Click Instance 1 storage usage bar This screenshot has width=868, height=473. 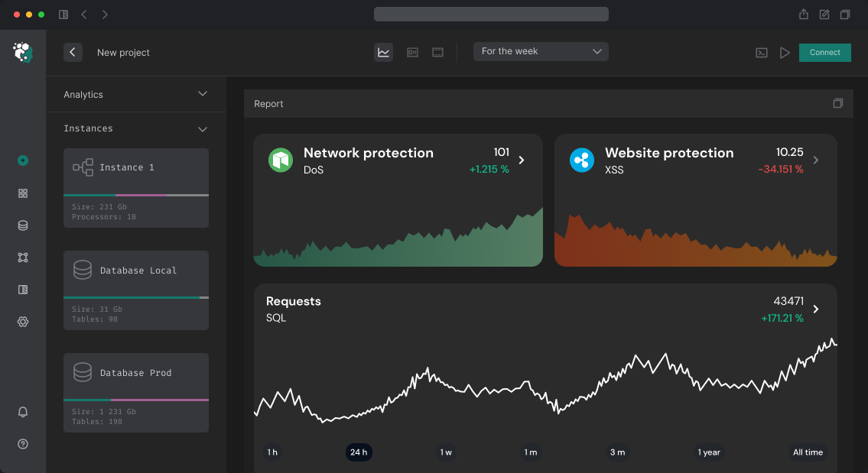135,196
